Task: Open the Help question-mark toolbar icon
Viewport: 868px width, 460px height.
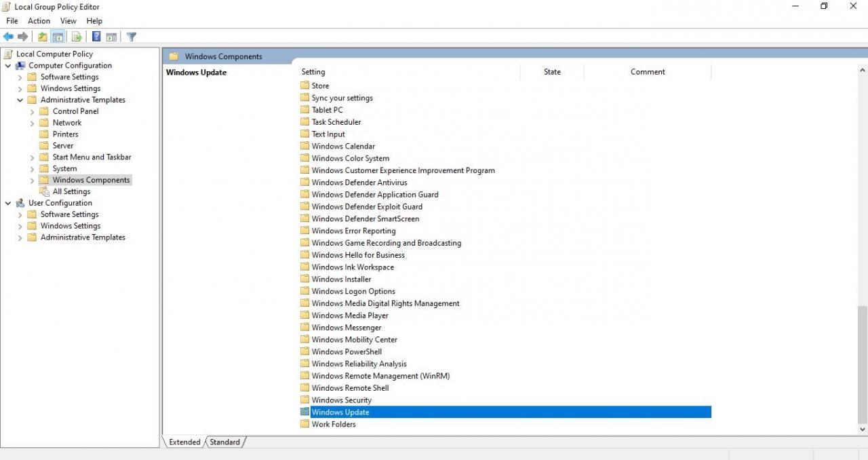Action: tap(96, 37)
